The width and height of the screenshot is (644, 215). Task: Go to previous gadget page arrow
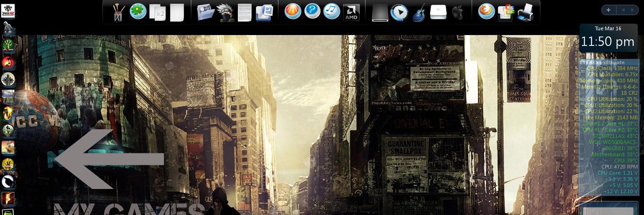click(x=623, y=10)
